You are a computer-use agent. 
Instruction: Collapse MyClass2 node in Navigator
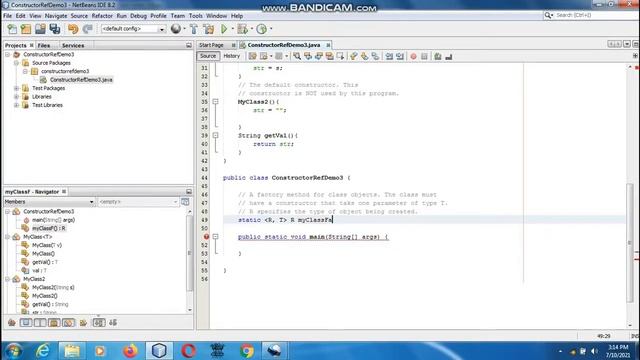coord(7,279)
